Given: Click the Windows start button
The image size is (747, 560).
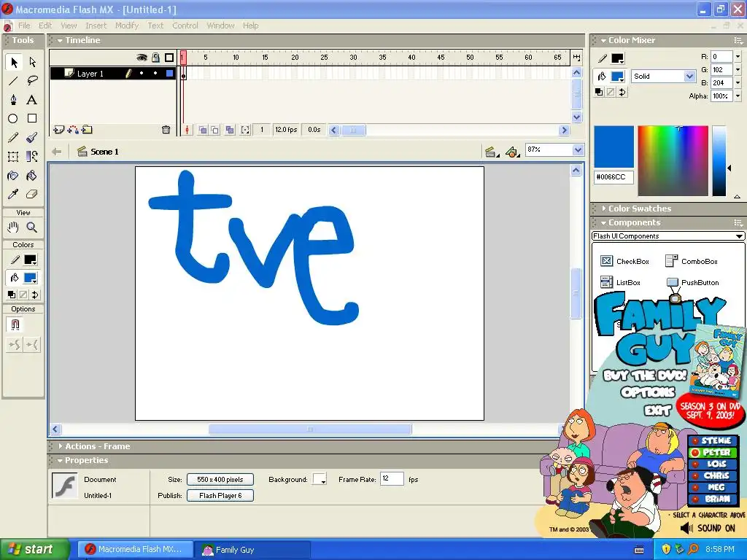Looking at the screenshot, I should point(35,550).
